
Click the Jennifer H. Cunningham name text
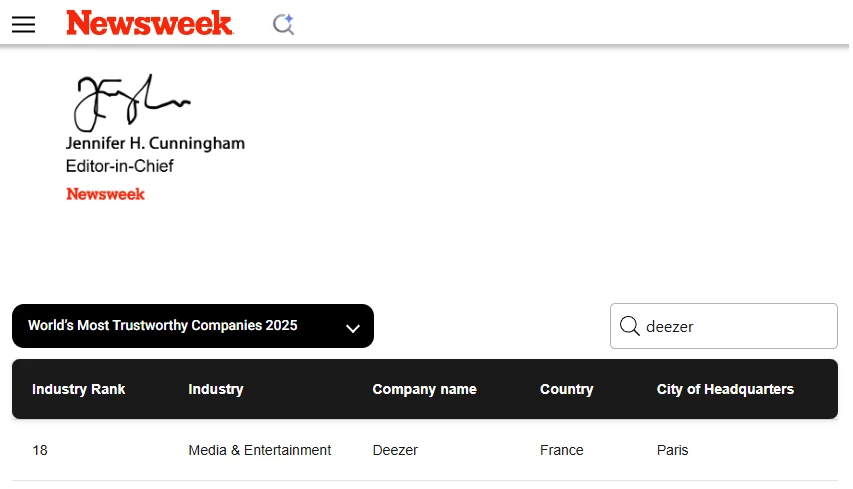(155, 143)
